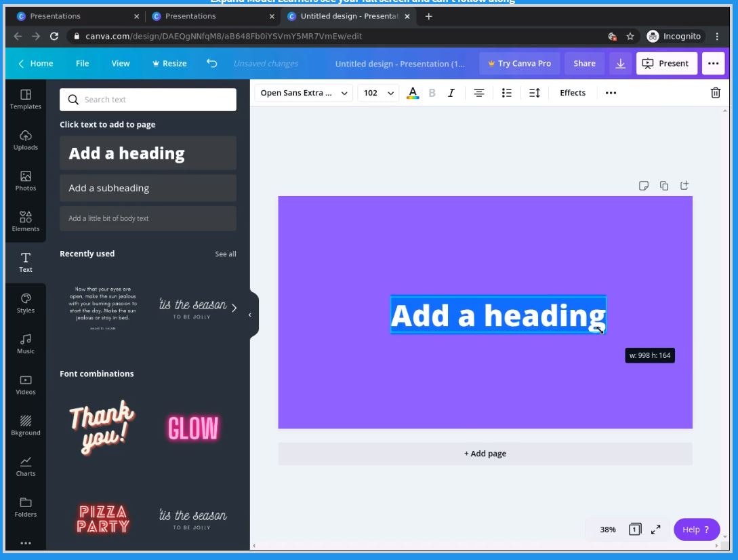Screen dimensions: 738x560
Task: Open the Folders sidebar panel
Action: click(x=26, y=507)
